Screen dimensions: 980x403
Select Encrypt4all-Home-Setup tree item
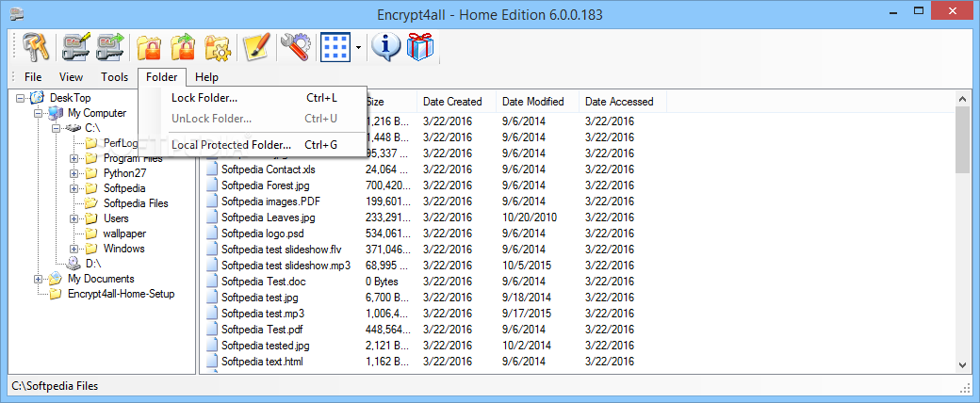(122, 294)
